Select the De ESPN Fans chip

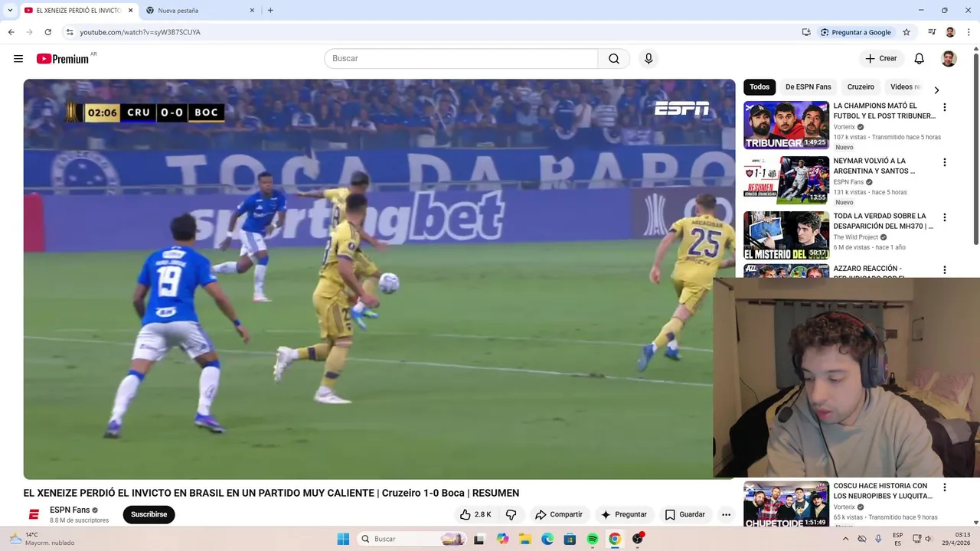click(808, 86)
